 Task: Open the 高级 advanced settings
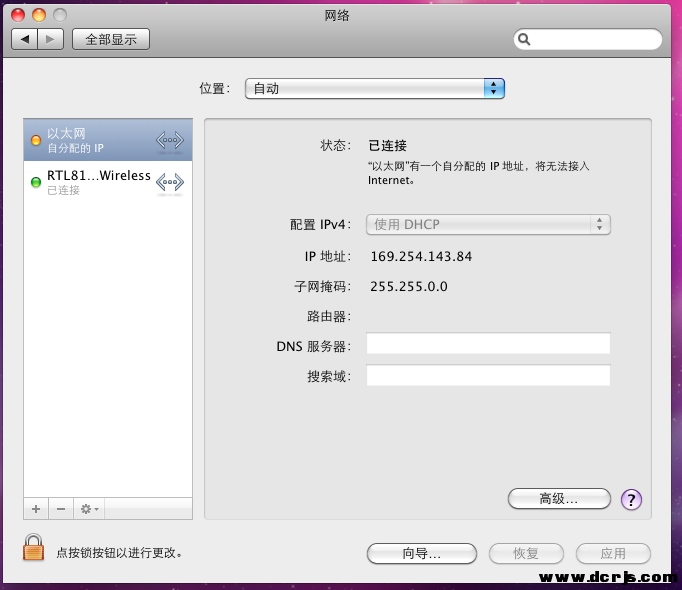(x=558, y=498)
